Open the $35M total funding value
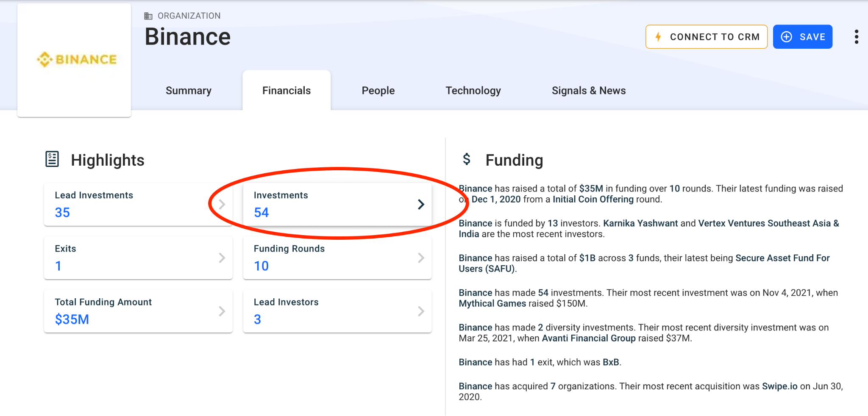 click(x=72, y=319)
